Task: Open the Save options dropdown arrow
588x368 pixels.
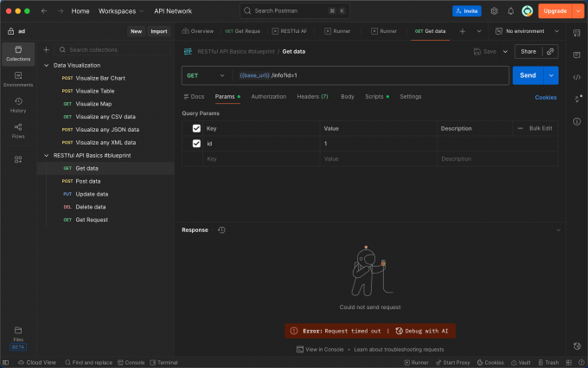Action: (x=505, y=51)
